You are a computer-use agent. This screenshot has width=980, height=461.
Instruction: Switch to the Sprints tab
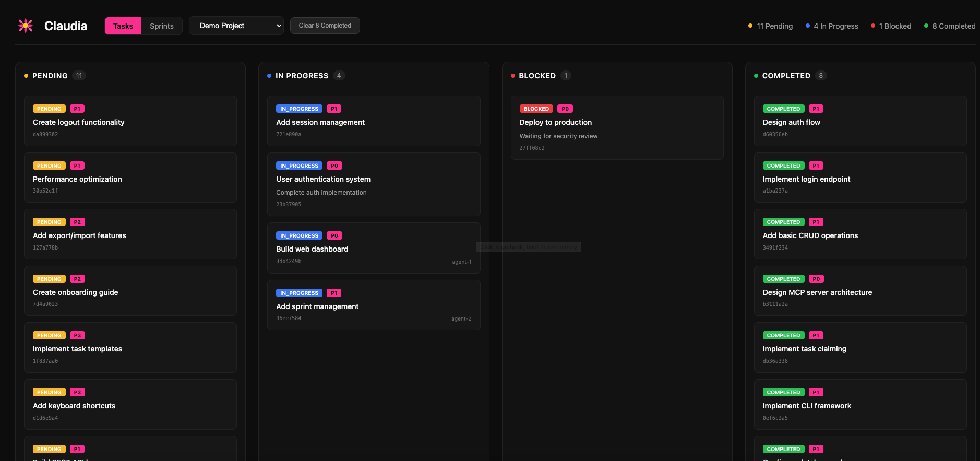161,26
